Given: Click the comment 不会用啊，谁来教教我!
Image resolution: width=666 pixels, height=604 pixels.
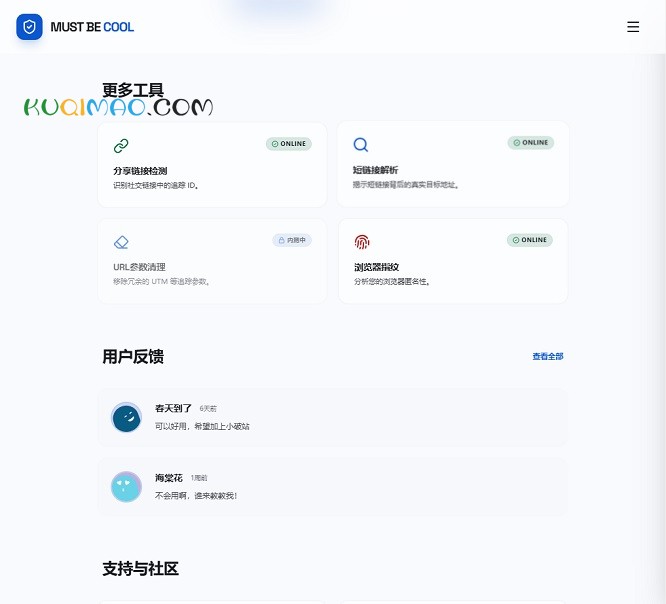Looking at the screenshot, I should (196, 496).
